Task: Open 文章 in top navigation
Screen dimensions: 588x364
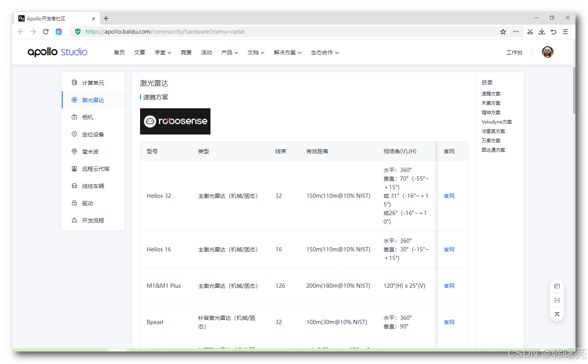Action: 140,52
